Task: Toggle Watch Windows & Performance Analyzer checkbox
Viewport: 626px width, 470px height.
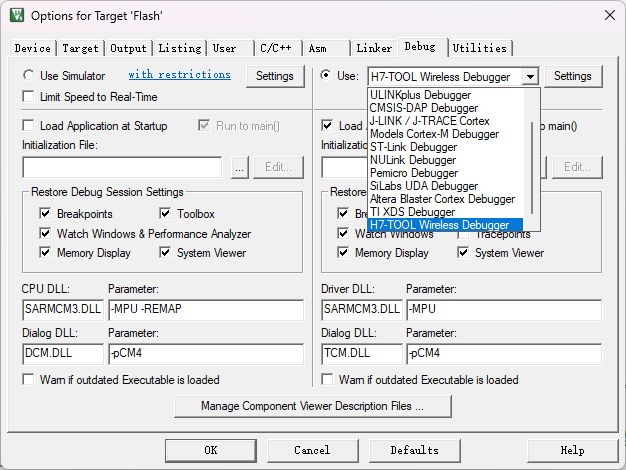Action: [x=45, y=233]
